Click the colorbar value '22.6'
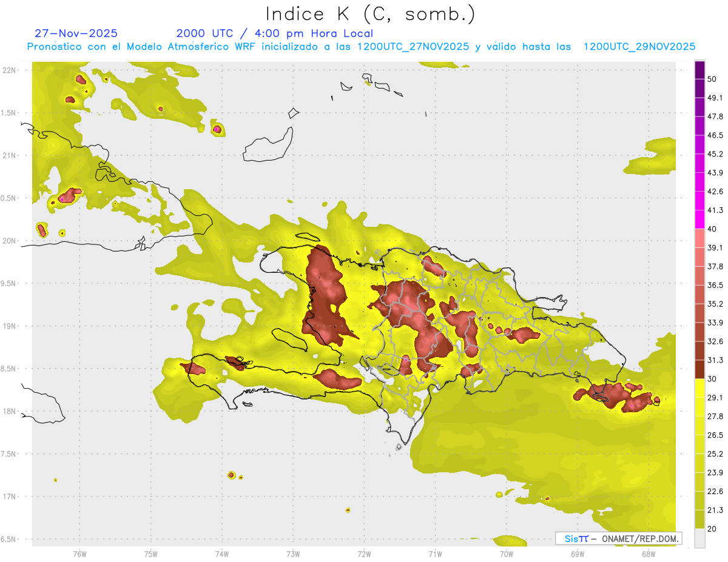Image resolution: width=728 pixels, height=562 pixels. click(716, 492)
